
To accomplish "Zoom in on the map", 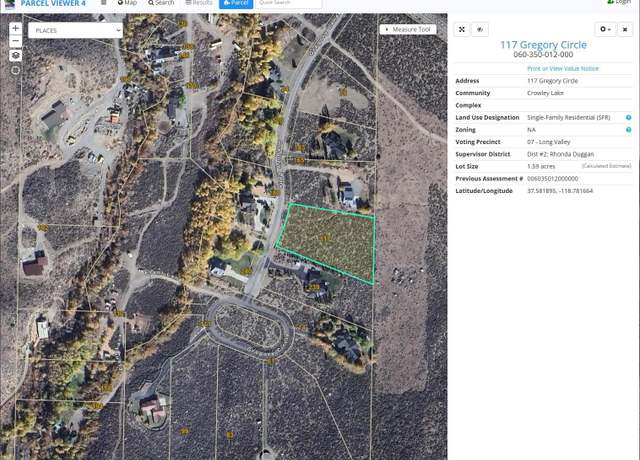I will [16, 28].
